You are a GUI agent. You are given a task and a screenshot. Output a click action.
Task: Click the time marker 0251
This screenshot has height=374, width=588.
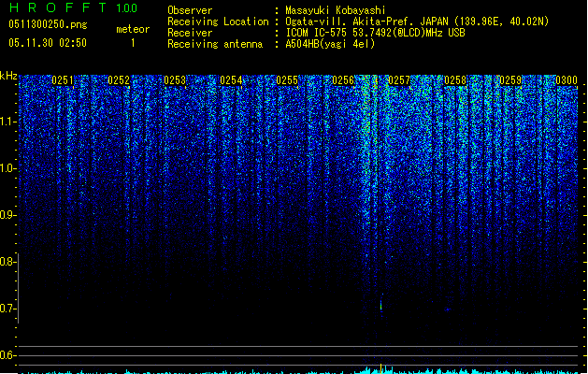coord(63,80)
